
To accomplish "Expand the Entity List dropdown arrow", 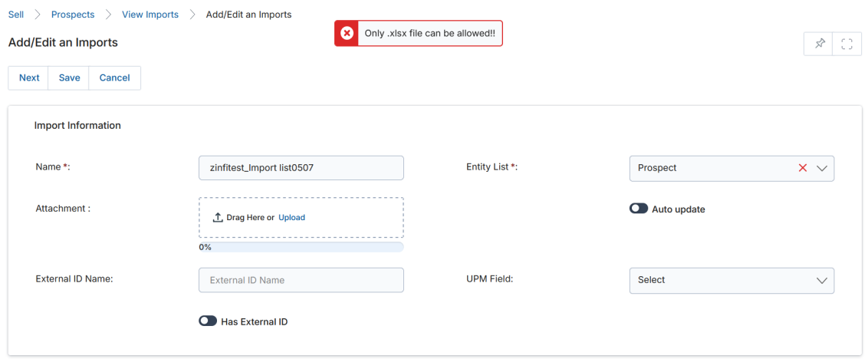I will coord(821,169).
